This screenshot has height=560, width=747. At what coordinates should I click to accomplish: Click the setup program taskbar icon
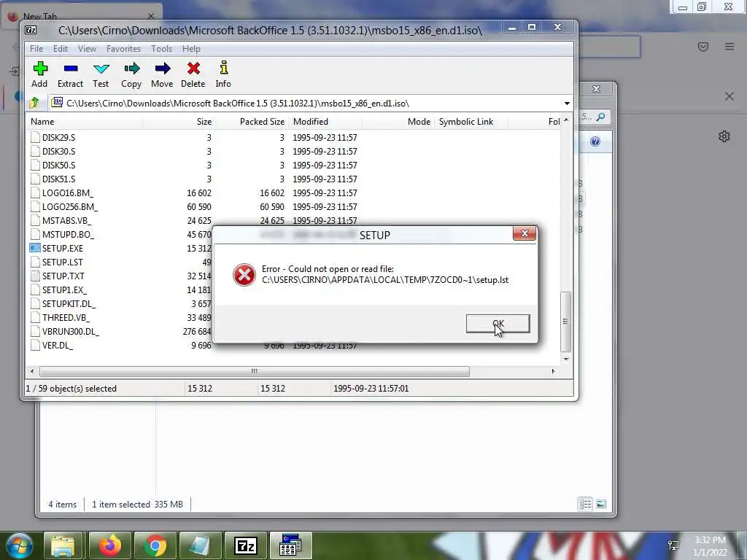(x=290, y=545)
